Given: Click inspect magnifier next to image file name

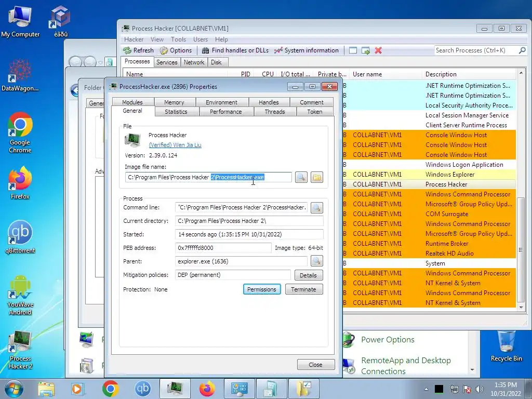Looking at the screenshot, I should coord(301,177).
